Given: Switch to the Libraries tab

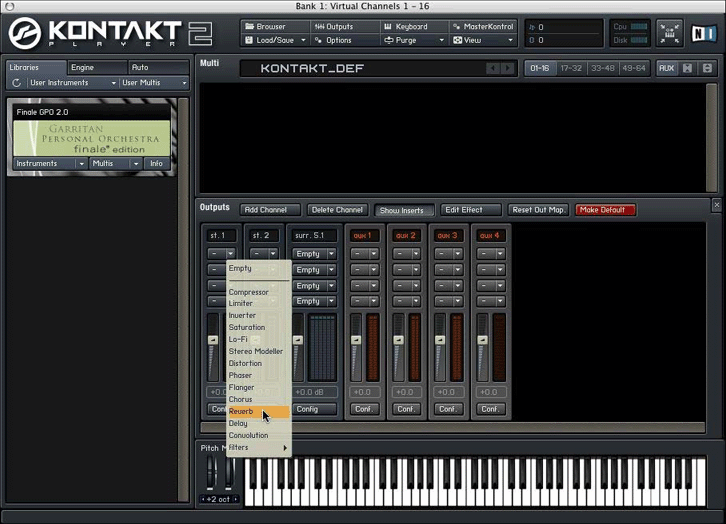Looking at the screenshot, I should point(36,68).
